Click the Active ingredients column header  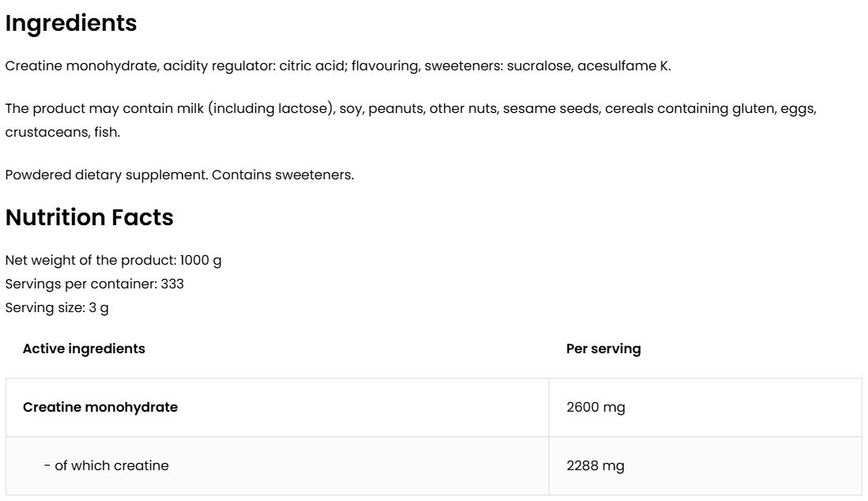tap(84, 348)
